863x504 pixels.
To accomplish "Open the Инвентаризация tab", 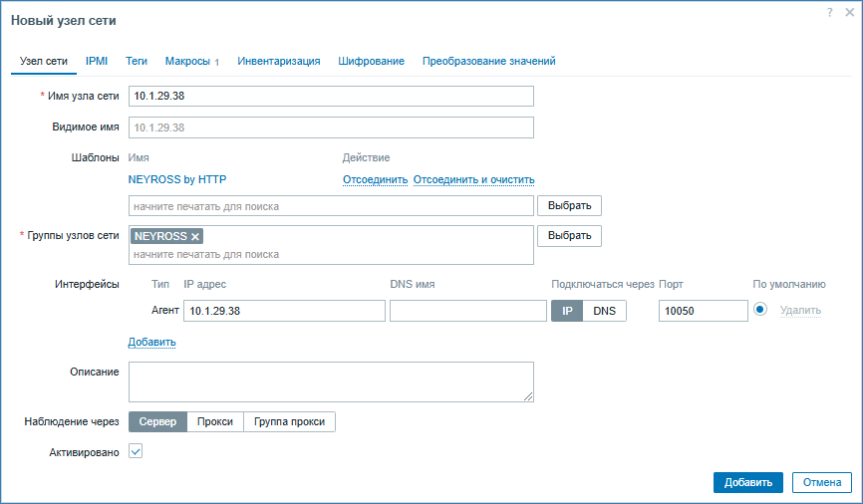I will click(x=278, y=61).
